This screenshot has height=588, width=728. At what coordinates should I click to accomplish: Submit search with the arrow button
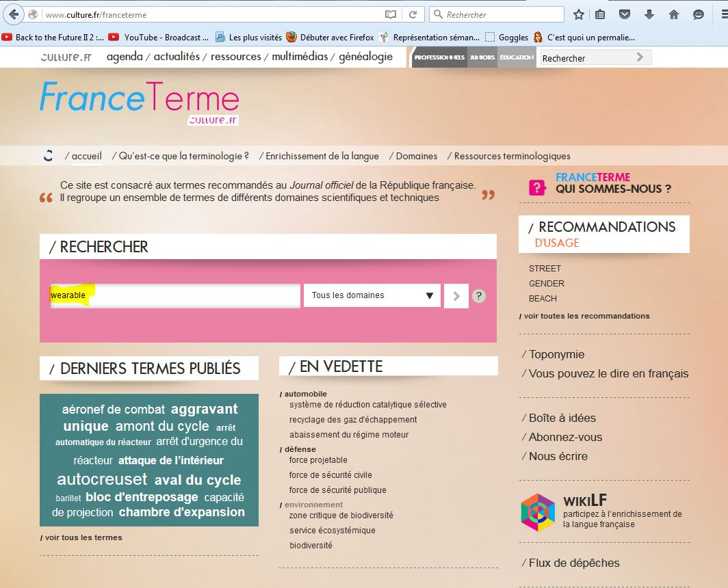pos(456,296)
